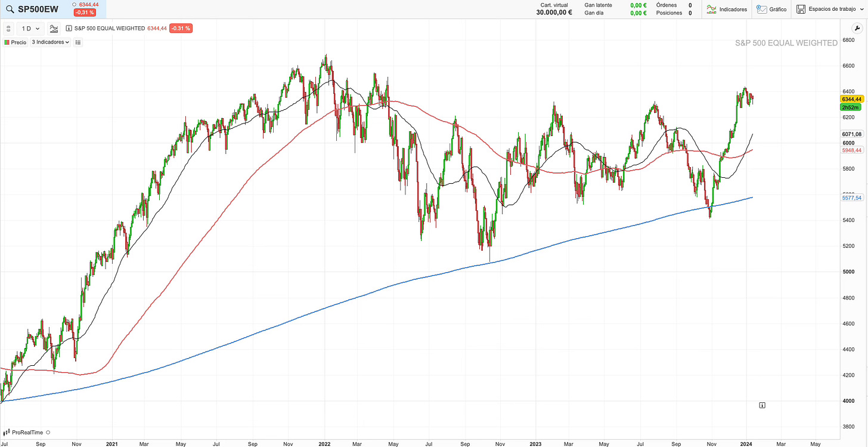868x447 pixels.
Task: Open the 1 D timeframe dropdown
Action: 30,28
